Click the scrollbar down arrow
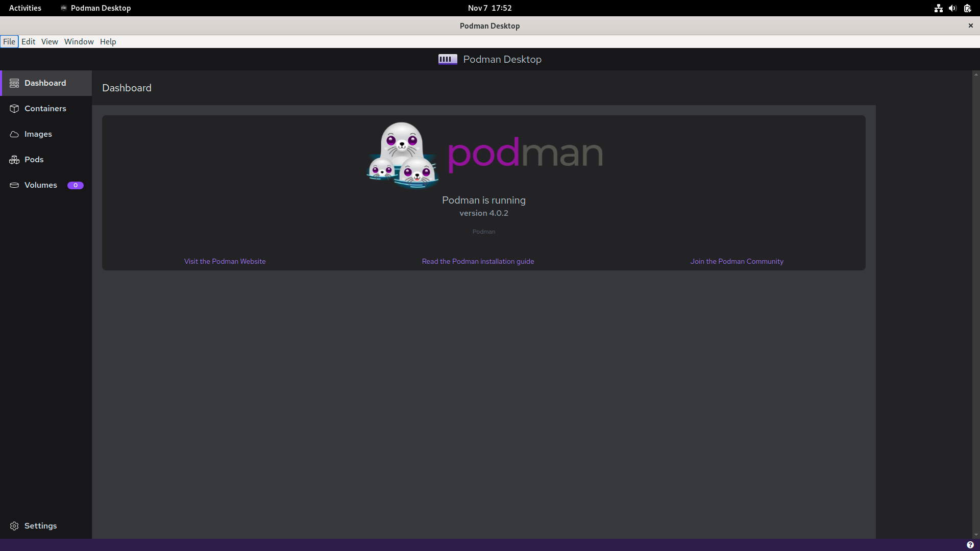Screen dimensions: 980x551 point(975,534)
